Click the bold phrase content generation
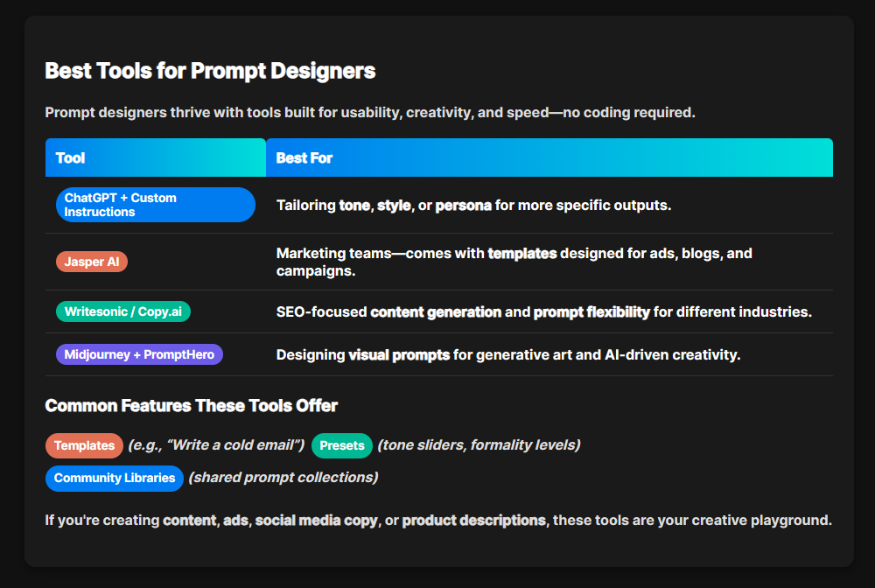The height and width of the screenshot is (588, 875). [x=435, y=312]
